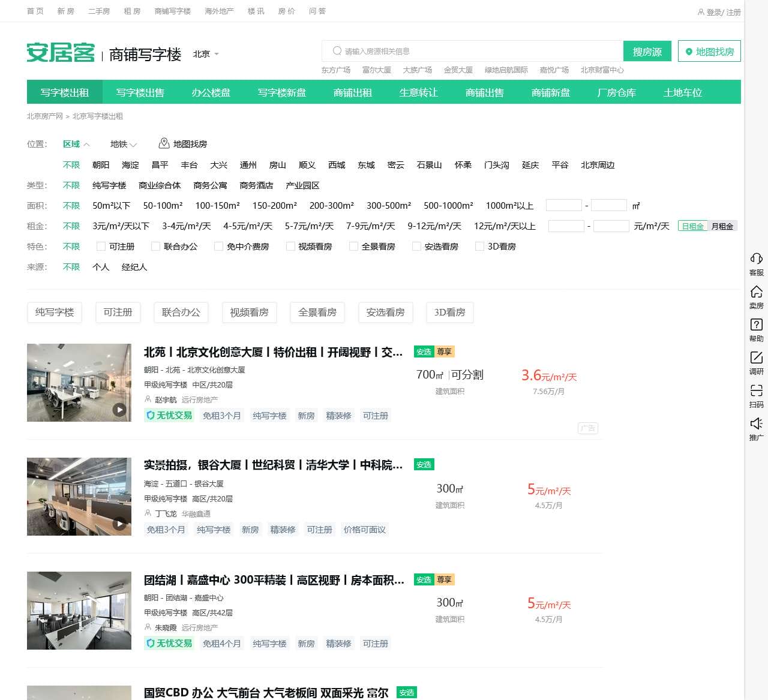Open the 生意转让 tab
This screenshot has width=768, height=700.
coord(419,92)
